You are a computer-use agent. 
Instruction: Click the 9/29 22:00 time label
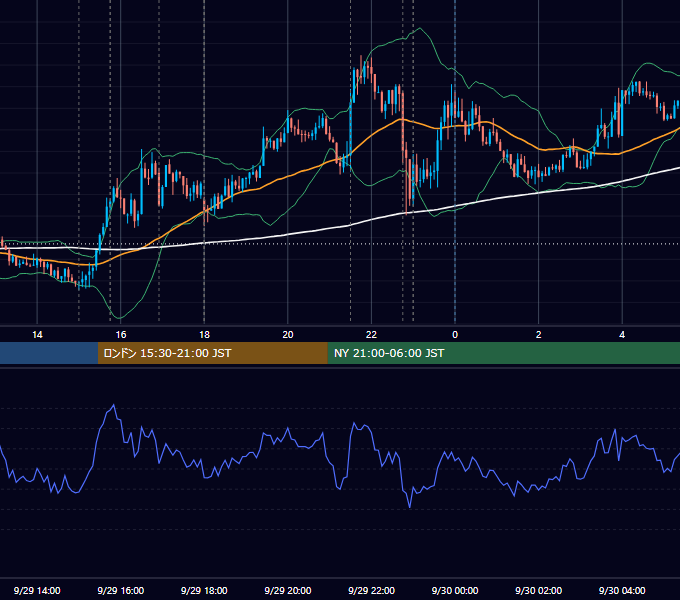tap(371, 590)
